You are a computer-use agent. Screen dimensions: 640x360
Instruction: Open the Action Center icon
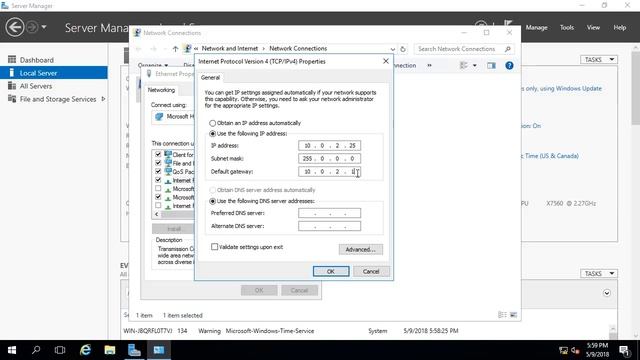(x=624, y=350)
